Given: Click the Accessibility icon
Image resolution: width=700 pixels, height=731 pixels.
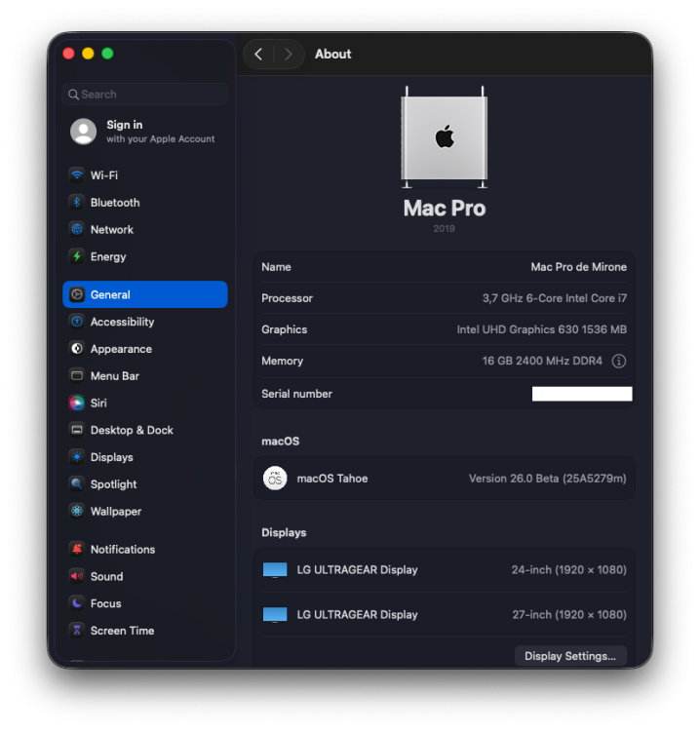Looking at the screenshot, I should tap(77, 322).
